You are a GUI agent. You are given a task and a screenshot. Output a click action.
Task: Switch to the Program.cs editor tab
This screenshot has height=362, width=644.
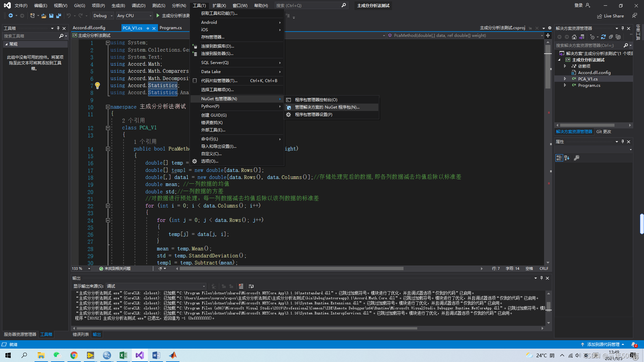coord(171,28)
